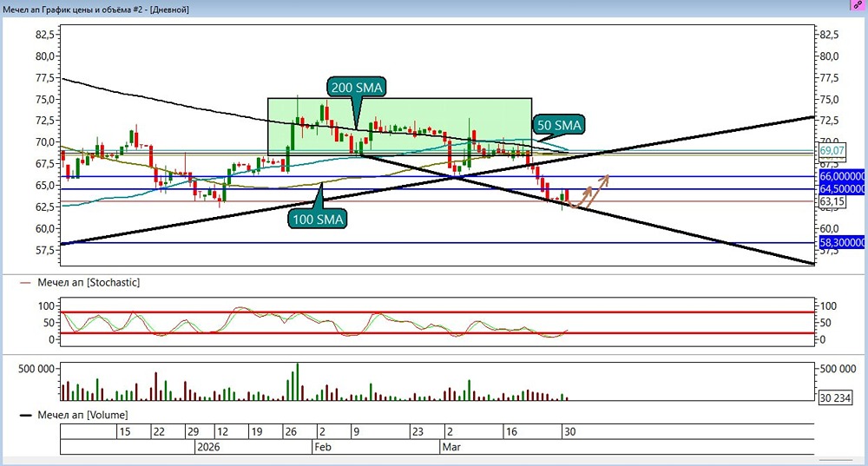Click the 63,15 last price label
The width and height of the screenshot is (868, 466).
832,201
